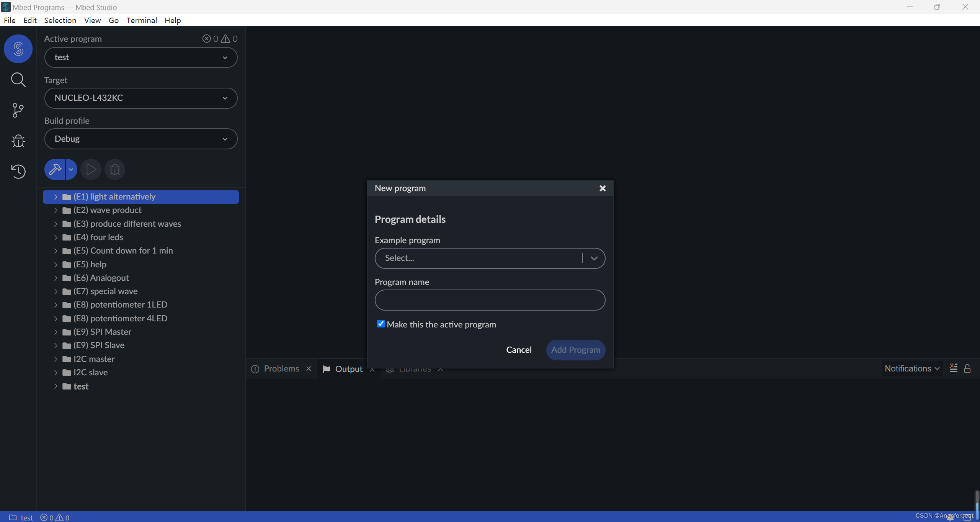Image resolution: width=980 pixels, height=522 pixels.
Task: Open the Build profile Debug dropdown
Action: point(140,139)
